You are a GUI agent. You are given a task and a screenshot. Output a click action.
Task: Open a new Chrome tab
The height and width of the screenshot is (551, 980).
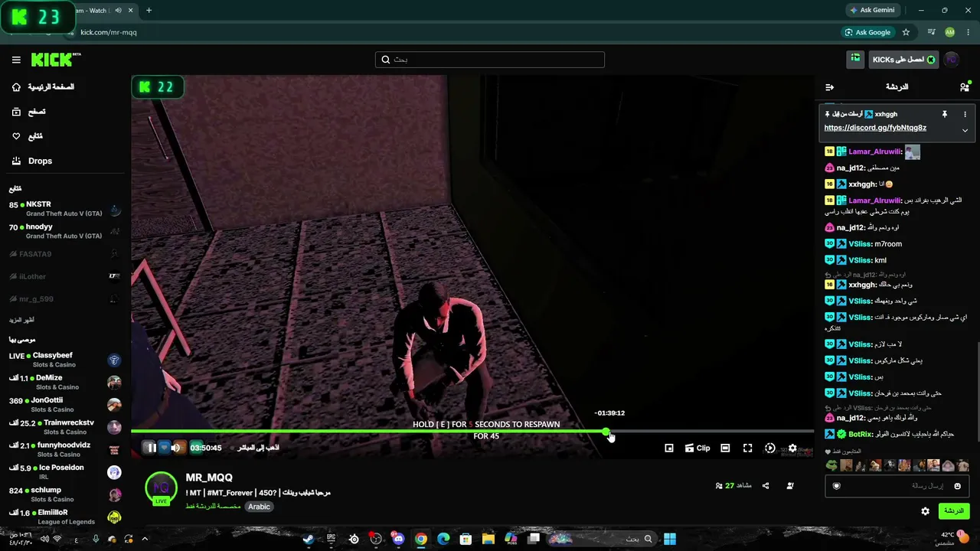tap(149, 10)
